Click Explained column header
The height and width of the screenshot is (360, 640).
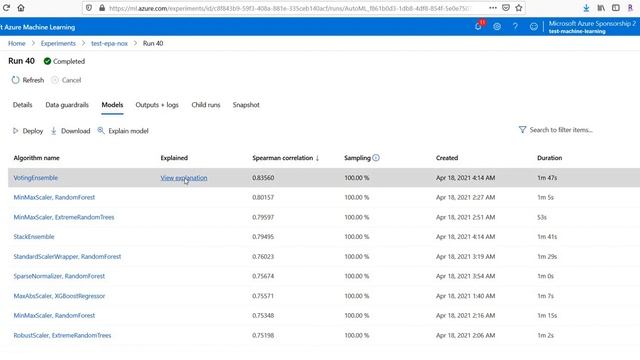[174, 158]
